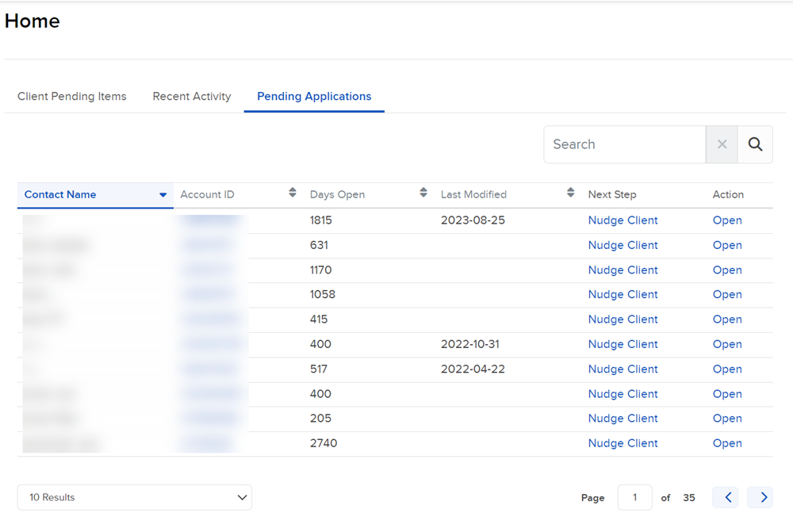
Task: Sort by Account ID arrows
Action: click(293, 192)
